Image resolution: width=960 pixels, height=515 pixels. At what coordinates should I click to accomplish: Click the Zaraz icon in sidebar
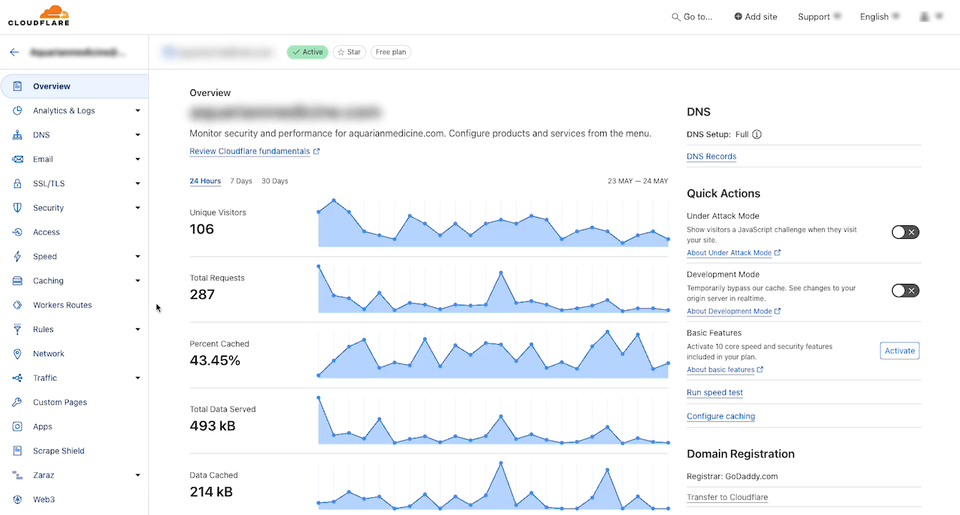(x=18, y=475)
